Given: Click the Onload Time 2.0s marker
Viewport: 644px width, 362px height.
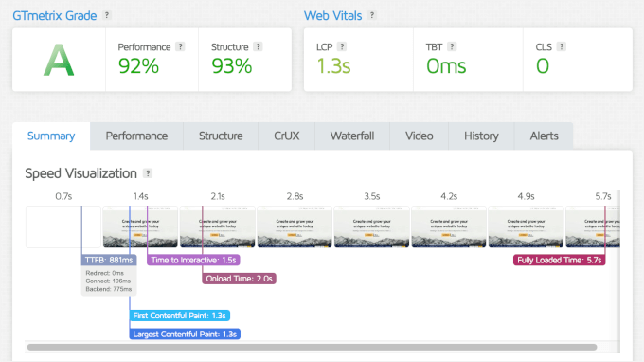Looking at the screenshot, I should pyautogui.click(x=239, y=279).
